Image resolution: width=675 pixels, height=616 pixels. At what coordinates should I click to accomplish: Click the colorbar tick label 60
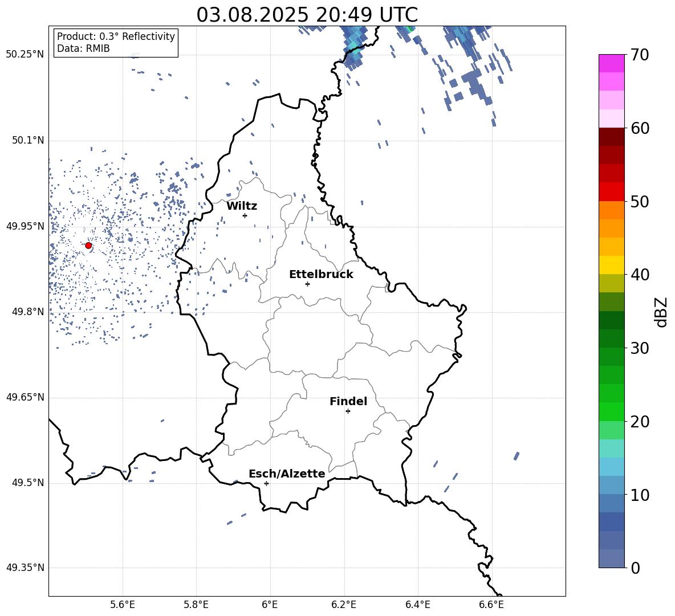coord(640,128)
